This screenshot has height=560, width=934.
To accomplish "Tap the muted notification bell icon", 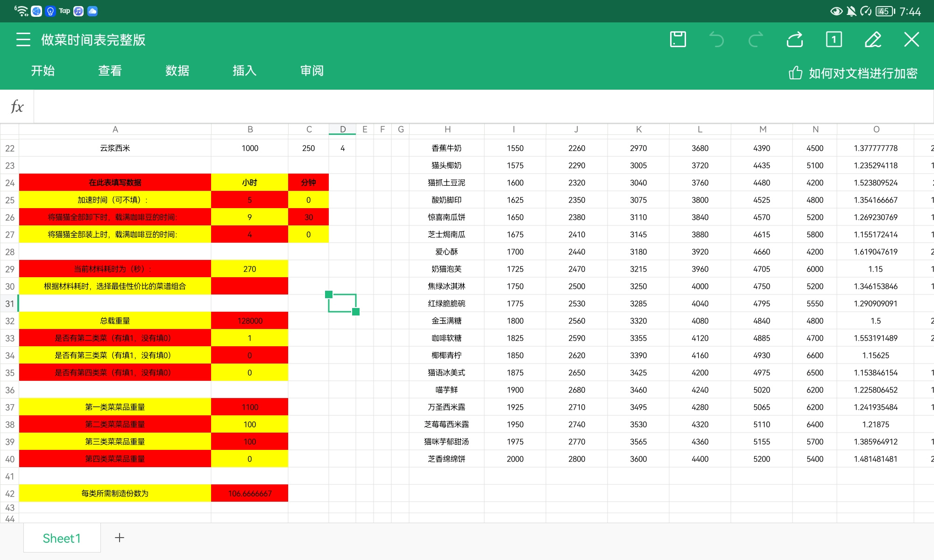I will click(x=851, y=11).
